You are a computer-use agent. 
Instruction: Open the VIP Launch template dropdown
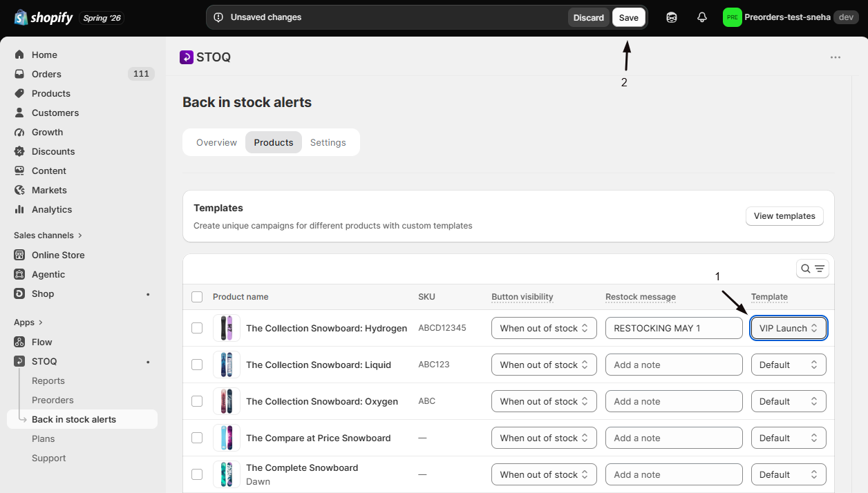[x=789, y=328]
